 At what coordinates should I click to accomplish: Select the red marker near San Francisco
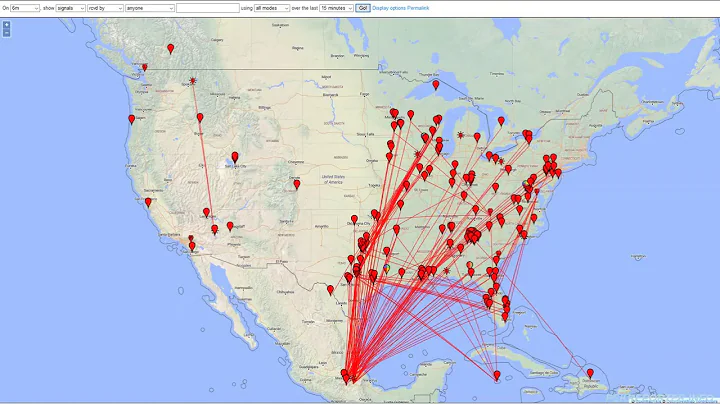148,202
